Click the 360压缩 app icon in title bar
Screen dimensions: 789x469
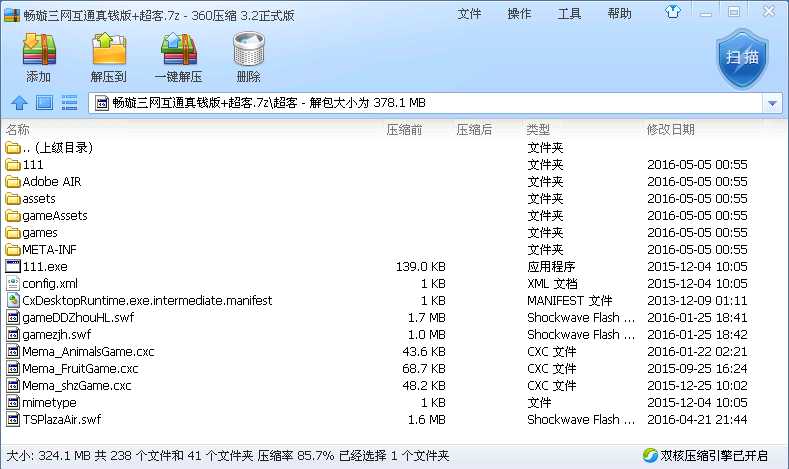tap(11, 15)
